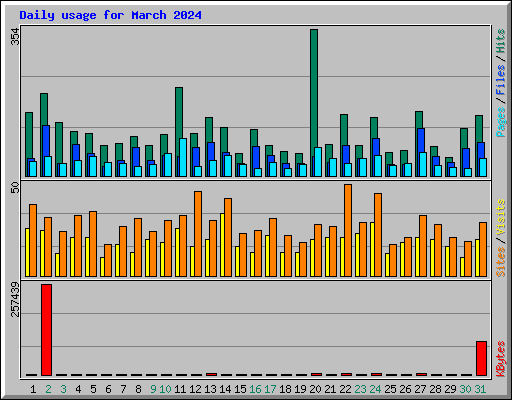Click the green day label 10

[x=165, y=389]
